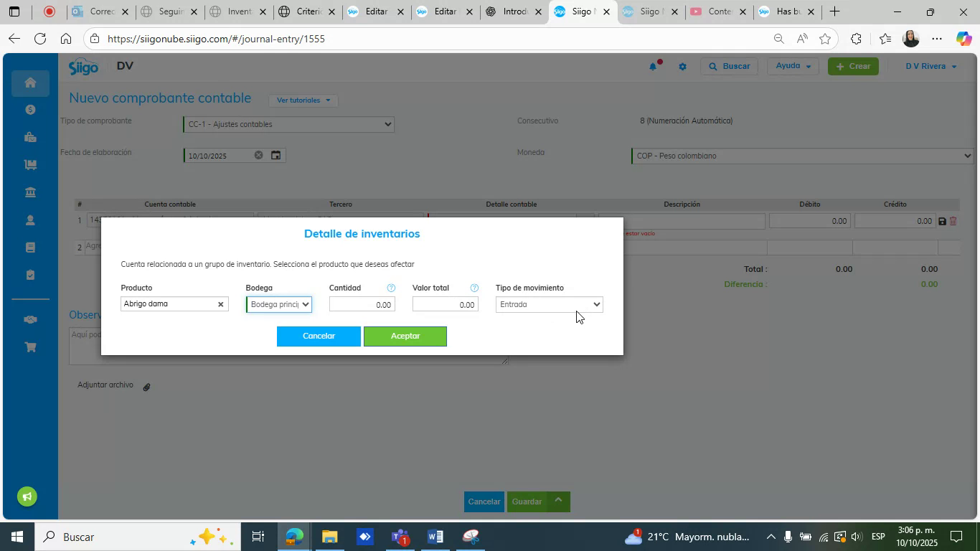This screenshot has height=551, width=980.
Task: Click the Valor total input field
Action: (x=446, y=305)
